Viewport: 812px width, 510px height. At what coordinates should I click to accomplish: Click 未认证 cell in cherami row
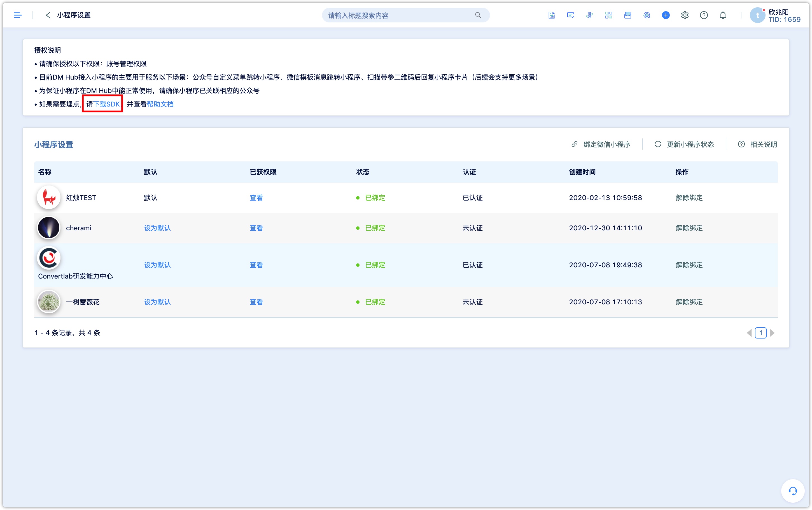(473, 228)
